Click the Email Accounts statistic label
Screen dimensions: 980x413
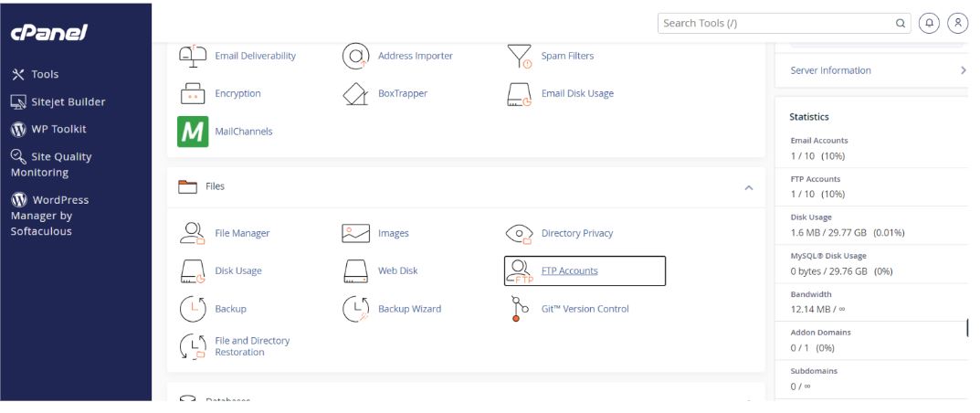[x=819, y=141]
